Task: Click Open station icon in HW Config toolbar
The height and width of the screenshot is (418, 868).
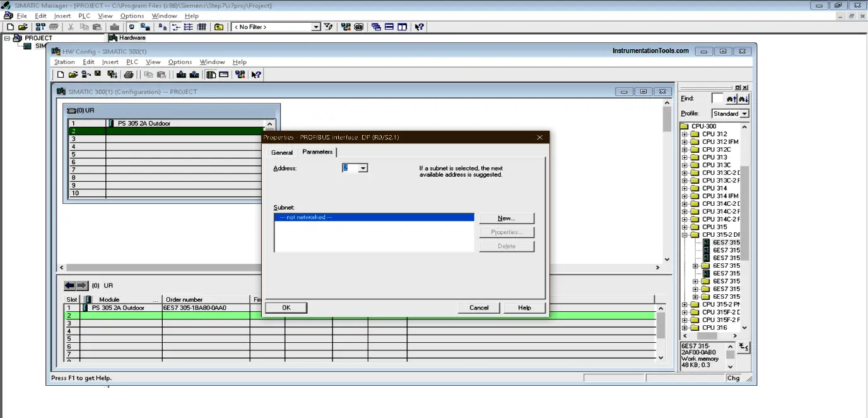Action: point(73,75)
